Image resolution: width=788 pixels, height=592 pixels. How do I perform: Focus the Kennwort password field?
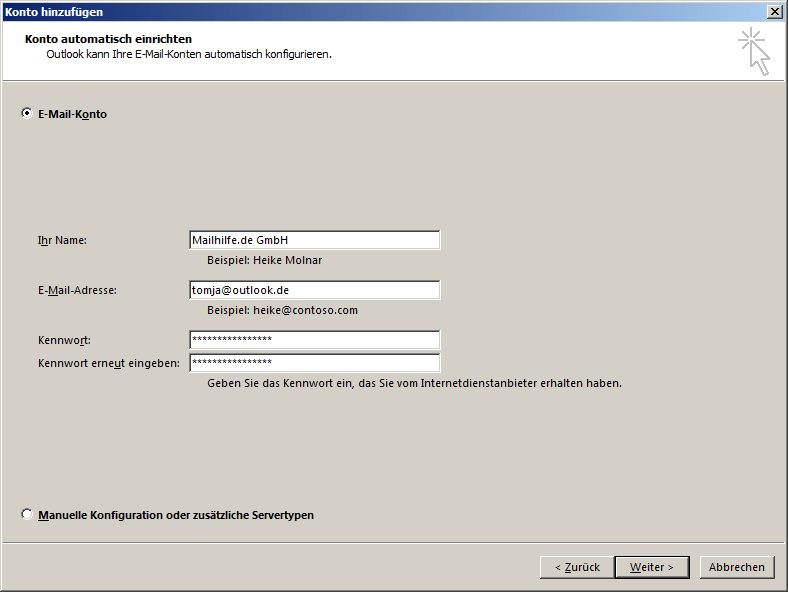pyautogui.click(x=315, y=340)
